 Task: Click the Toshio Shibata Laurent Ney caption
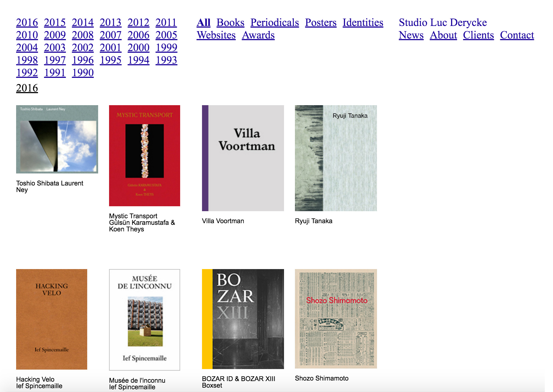coord(49,187)
